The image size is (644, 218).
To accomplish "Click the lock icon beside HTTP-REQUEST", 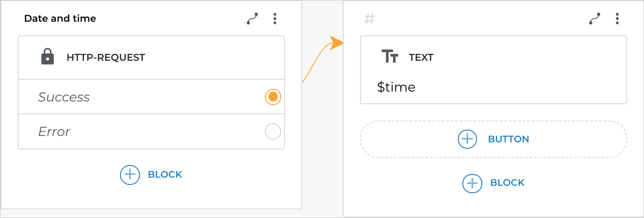I will point(47,58).
